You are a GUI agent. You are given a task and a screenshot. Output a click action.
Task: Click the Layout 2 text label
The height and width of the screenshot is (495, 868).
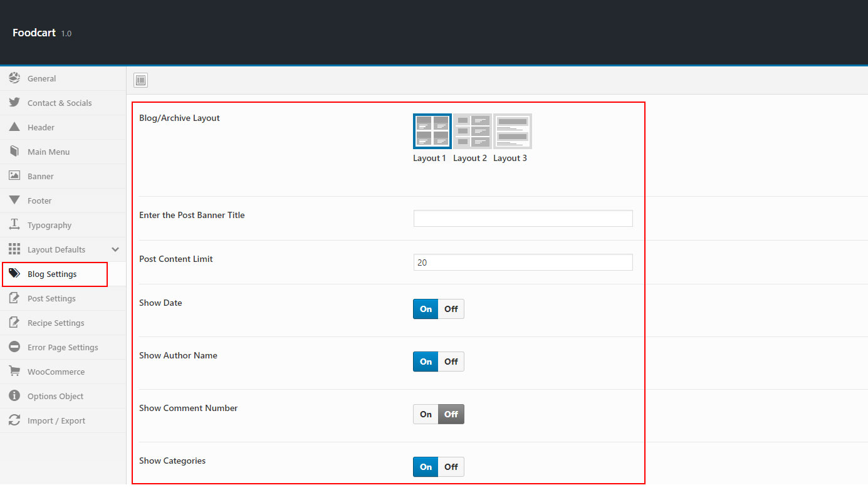pos(470,158)
